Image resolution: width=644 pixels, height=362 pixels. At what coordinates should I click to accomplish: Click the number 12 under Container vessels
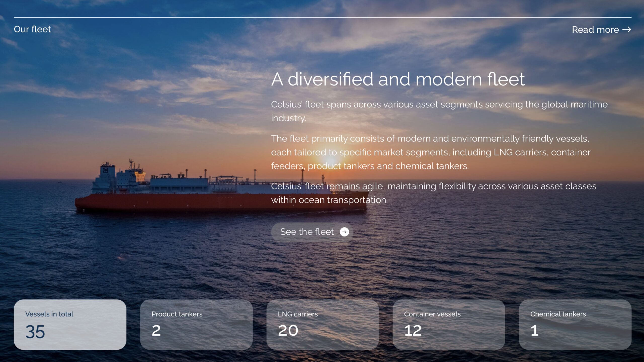point(413,331)
